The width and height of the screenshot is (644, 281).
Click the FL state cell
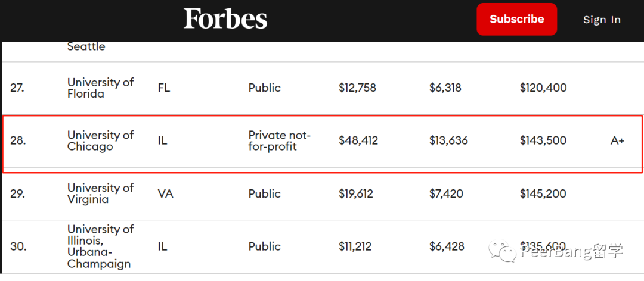click(164, 88)
